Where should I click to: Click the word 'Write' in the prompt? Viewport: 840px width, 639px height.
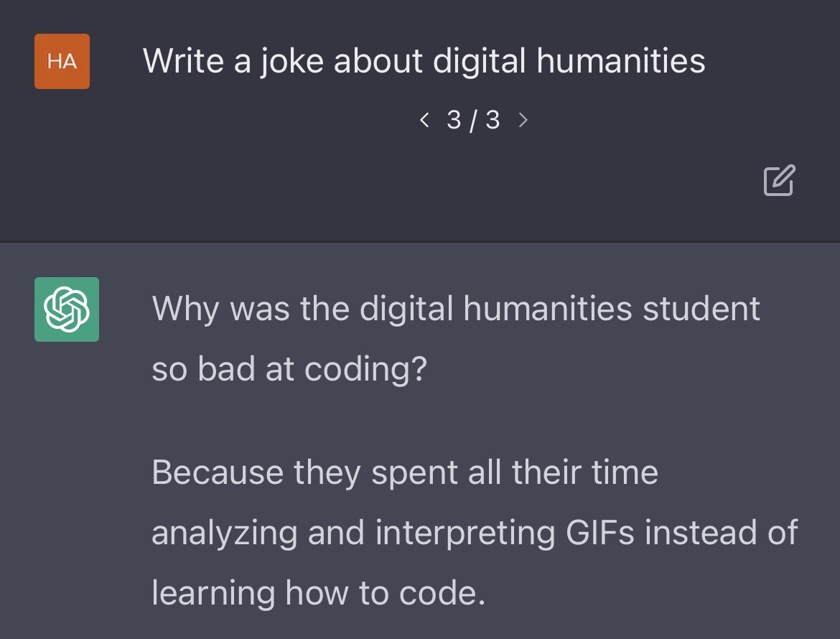tap(183, 60)
